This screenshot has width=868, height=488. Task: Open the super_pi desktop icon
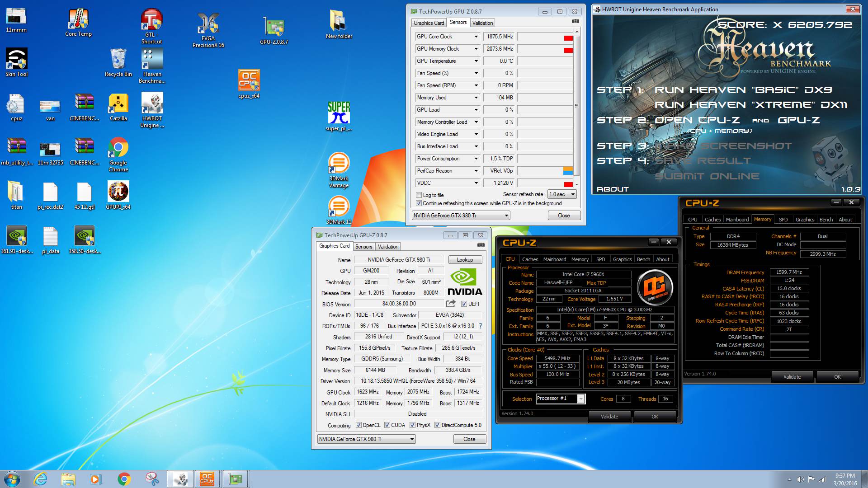pyautogui.click(x=339, y=117)
